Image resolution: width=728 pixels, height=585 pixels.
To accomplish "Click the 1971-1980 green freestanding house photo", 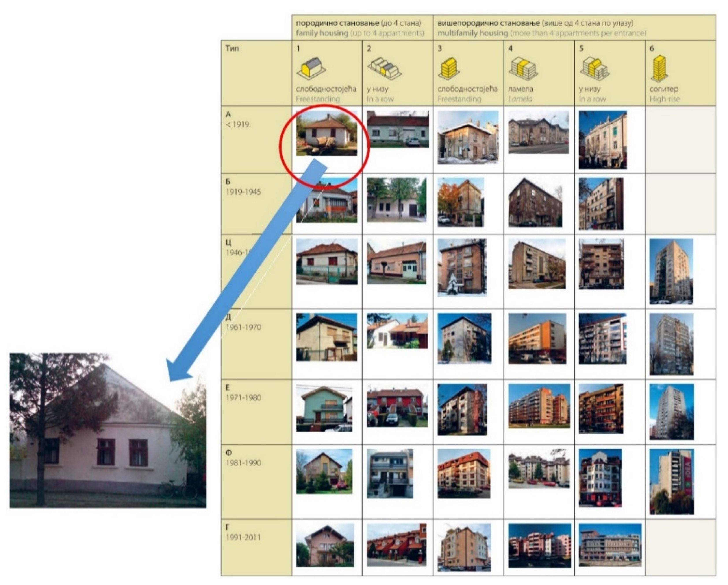I will (x=324, y=408).
